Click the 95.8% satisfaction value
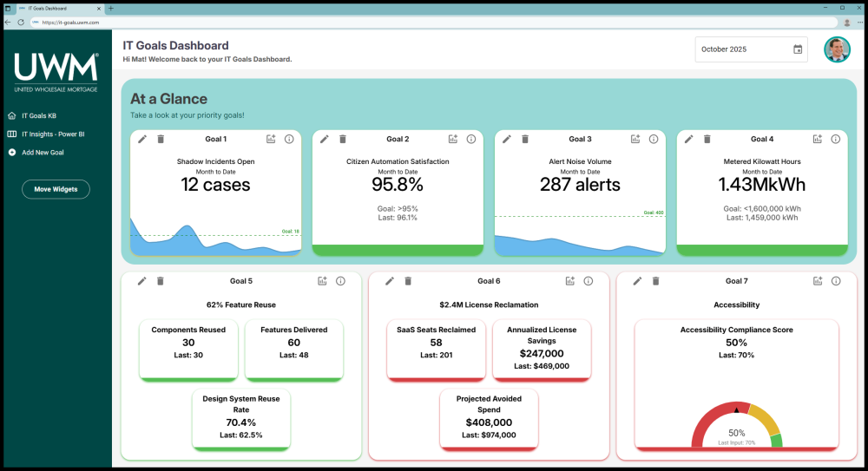Screen dimensions: 868x471 point(398,185)
